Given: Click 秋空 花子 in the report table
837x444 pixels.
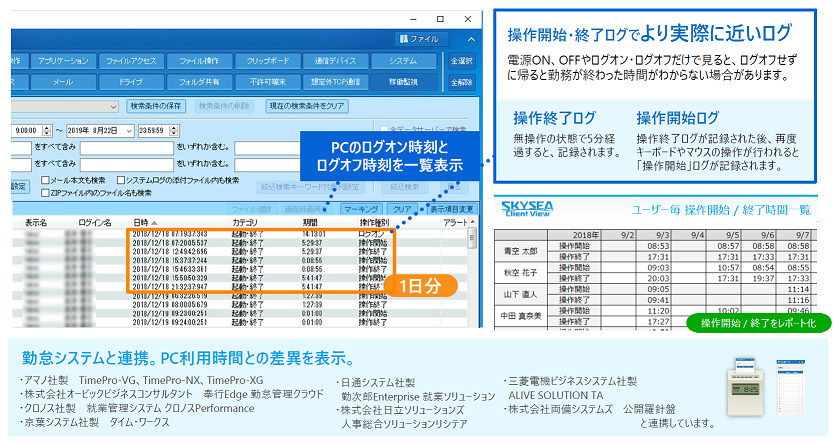Looking at the screenshot, I should pyautogui.click(x=520, y=273).
